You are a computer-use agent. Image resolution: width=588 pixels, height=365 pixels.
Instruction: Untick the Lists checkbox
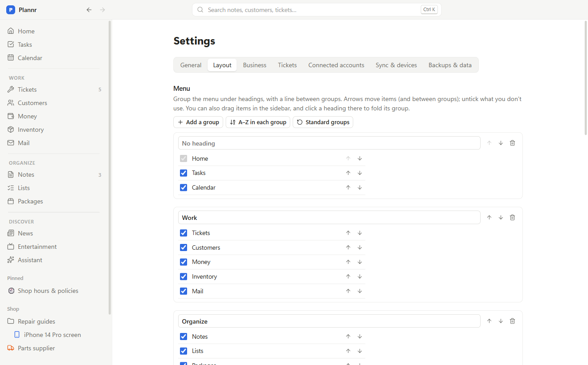(184, 351)
